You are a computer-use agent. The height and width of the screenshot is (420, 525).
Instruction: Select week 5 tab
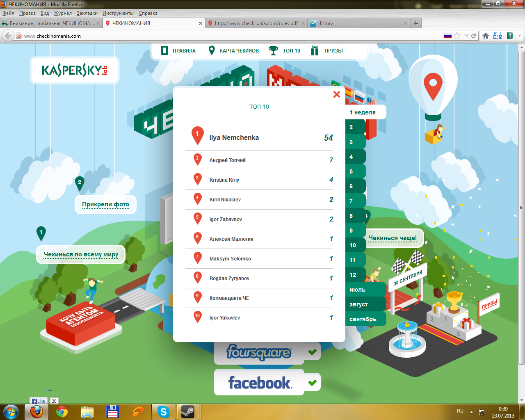355,171
